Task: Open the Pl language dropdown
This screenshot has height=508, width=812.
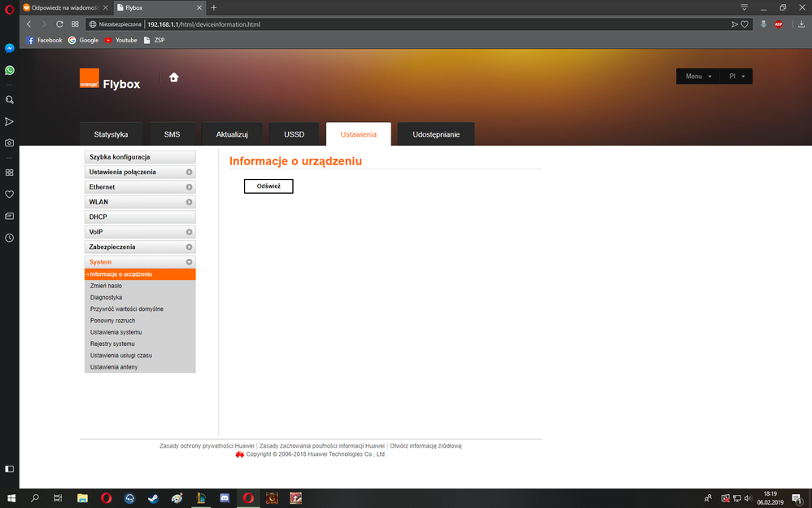Action: coord(736,76)
